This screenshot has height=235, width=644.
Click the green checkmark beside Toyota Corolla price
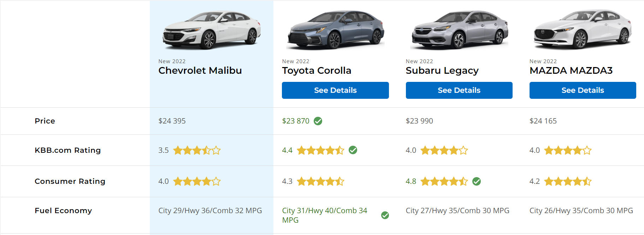(x=318, y=121)
